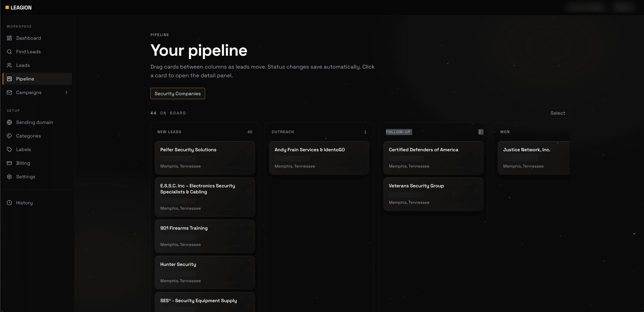
Task: Click the WON column header
Action: [x=505, y=132]
